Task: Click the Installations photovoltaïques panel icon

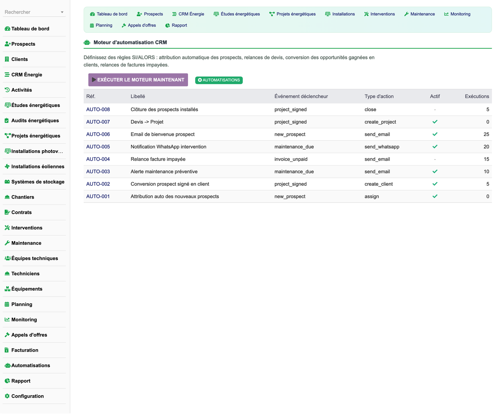Action: 8,151
